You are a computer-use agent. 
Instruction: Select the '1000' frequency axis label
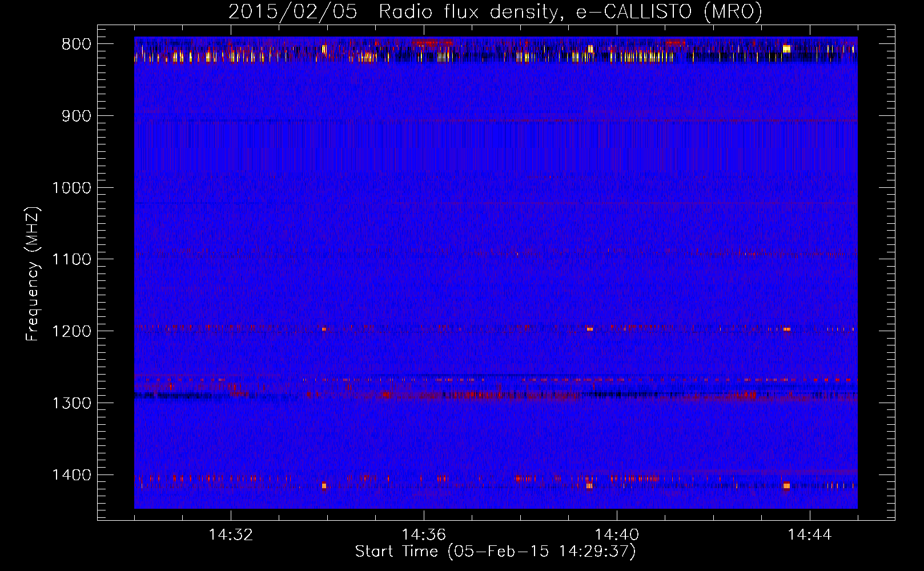(x=71, y=188)
